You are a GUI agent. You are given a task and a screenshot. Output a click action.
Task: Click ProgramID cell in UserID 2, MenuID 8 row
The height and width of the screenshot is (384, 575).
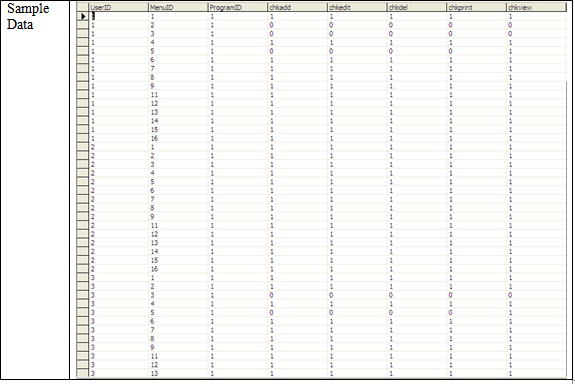(x=238, y=208)
